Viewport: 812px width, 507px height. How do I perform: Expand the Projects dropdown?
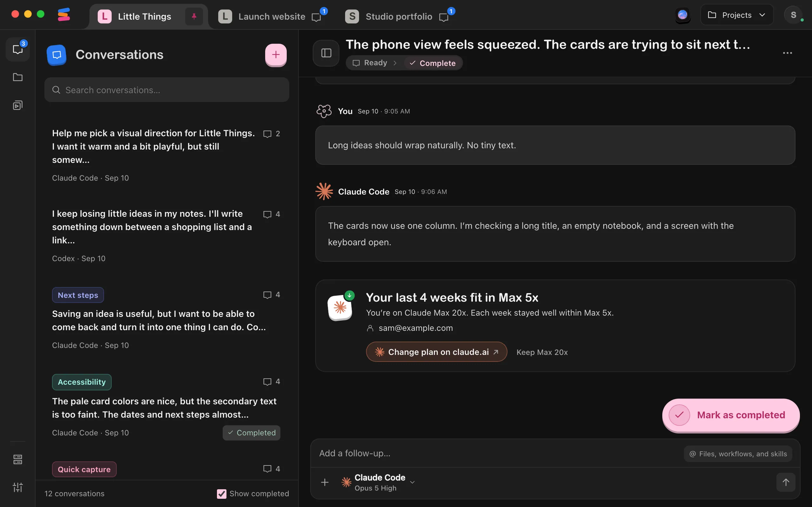(x=737, y=15)
